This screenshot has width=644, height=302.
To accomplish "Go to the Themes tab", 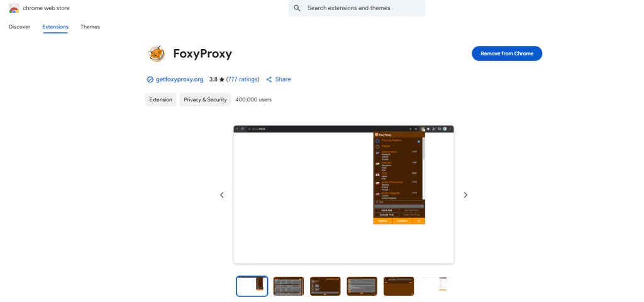I will point(90,26).
